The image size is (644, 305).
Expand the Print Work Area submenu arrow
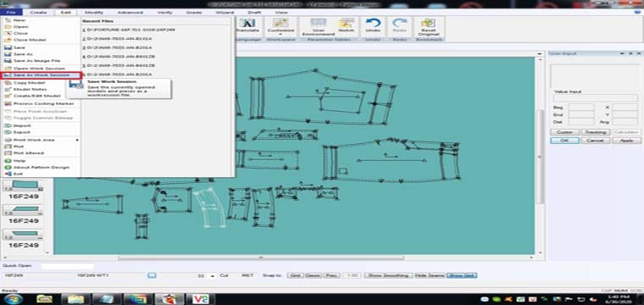pos(77,140)
